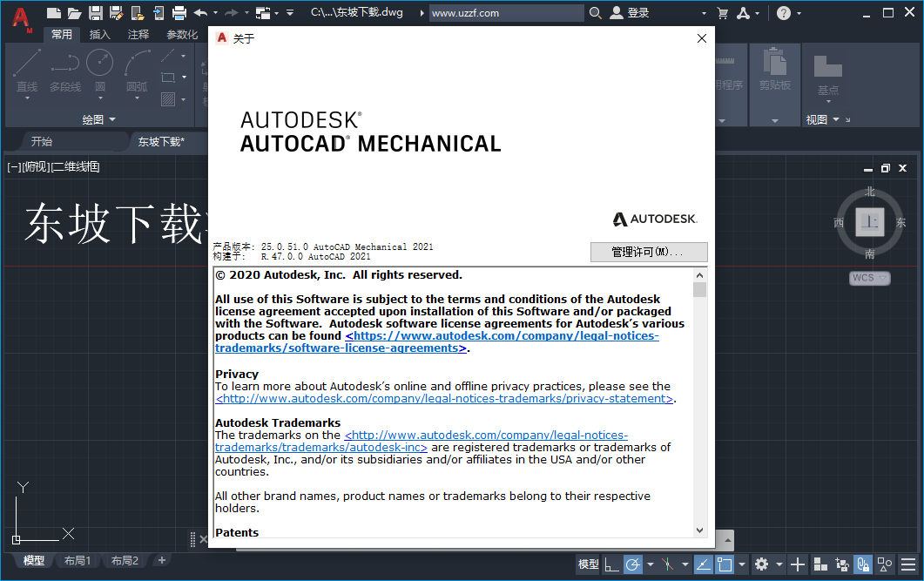Click the workspace switching icon in title bar
This screenshot has height=581, width=924.
(263, 12)
